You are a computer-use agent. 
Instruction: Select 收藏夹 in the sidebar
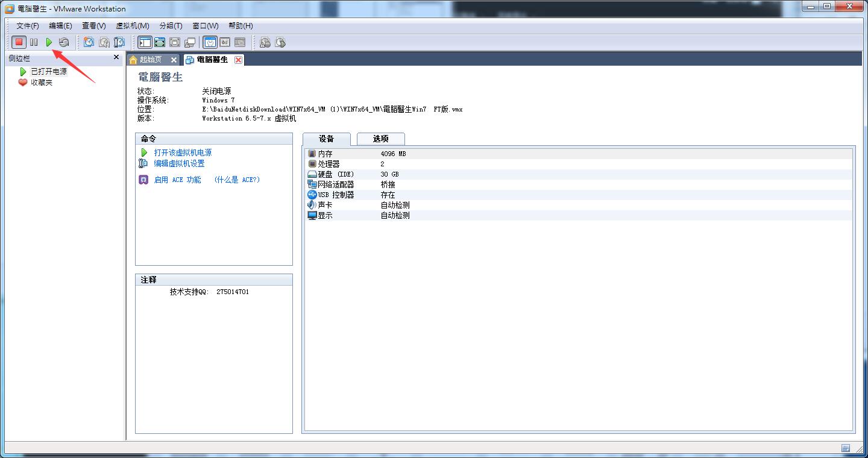pos(42,83)
